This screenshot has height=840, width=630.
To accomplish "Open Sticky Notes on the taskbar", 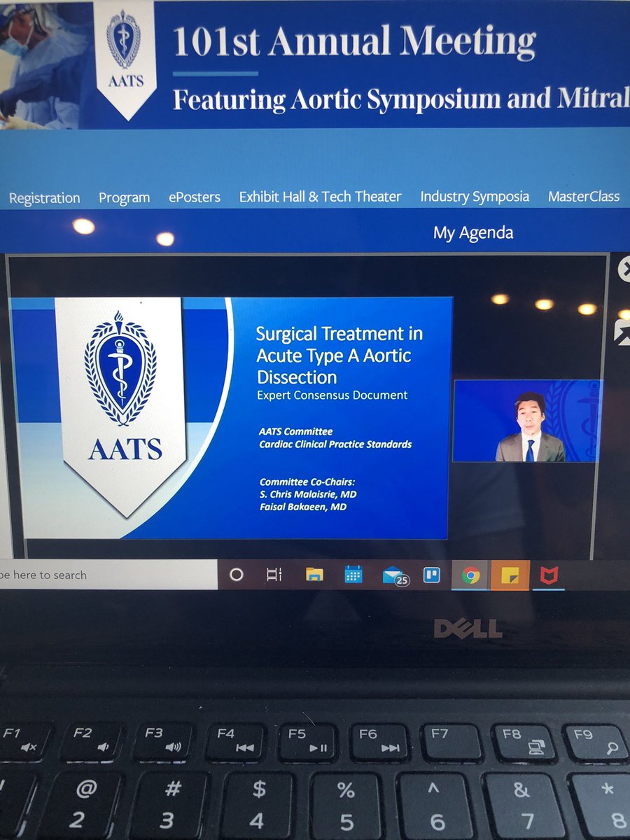I will tap(510, 575).
